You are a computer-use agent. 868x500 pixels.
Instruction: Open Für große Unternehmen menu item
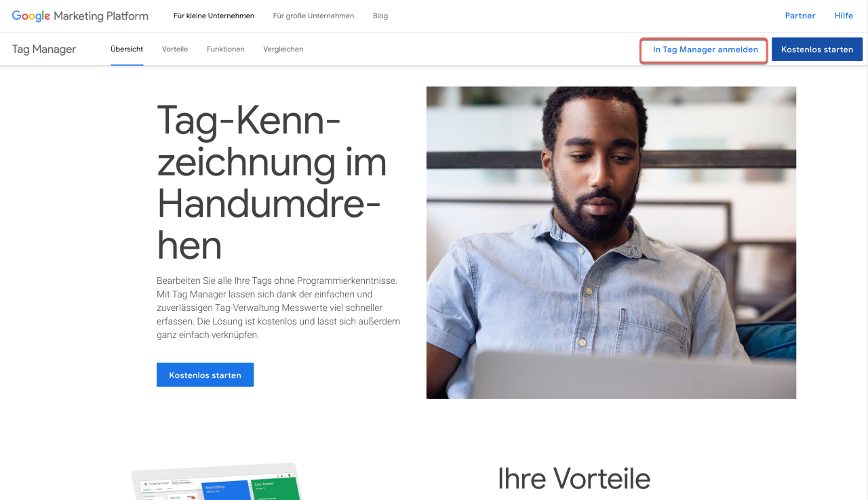tap(313, 16)
